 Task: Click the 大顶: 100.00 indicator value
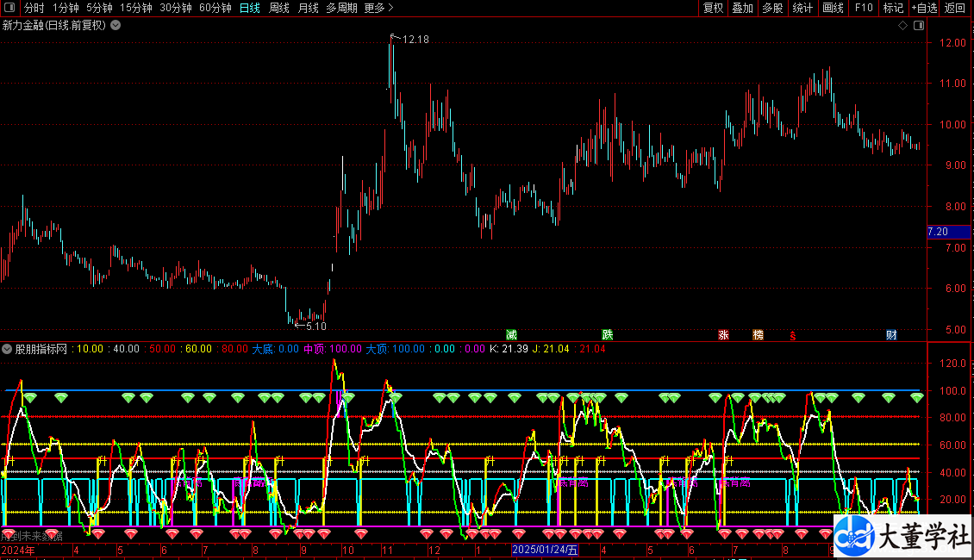(x=395, y=349)
